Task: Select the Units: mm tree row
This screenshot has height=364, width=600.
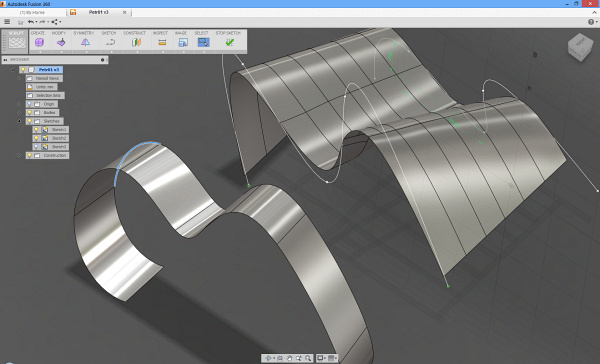Action: tap(42, 87)
